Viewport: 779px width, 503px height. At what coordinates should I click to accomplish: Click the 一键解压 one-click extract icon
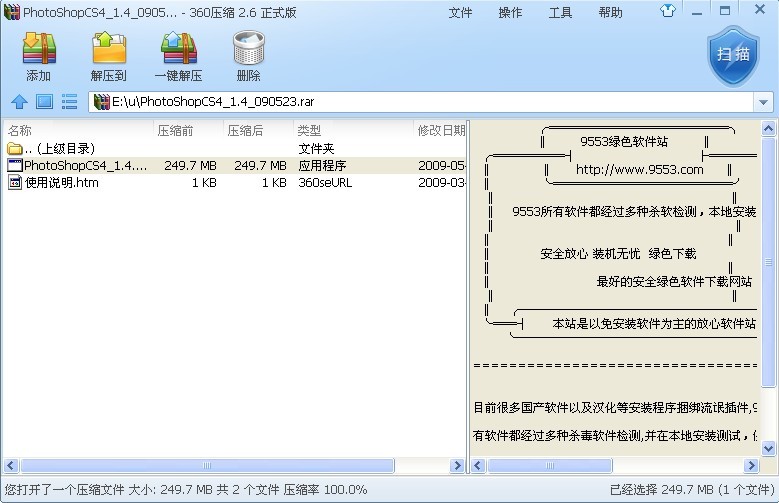(x=178, y=48)
